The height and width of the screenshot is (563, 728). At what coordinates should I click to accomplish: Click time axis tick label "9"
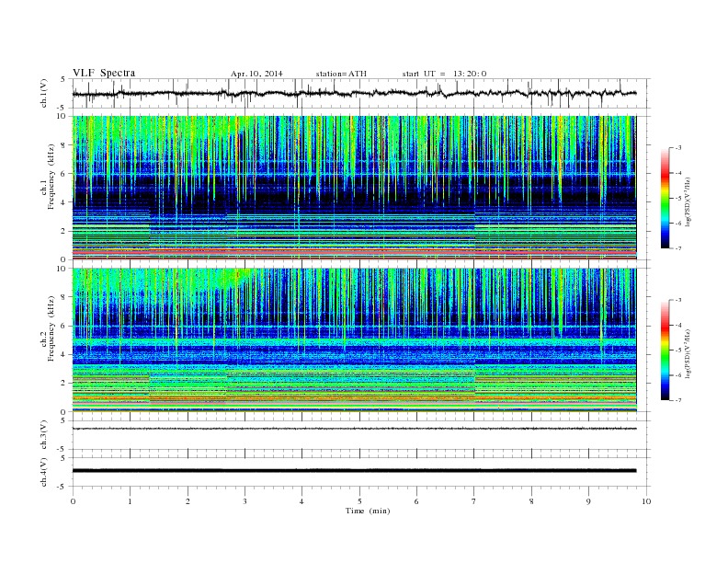[588, 501]
